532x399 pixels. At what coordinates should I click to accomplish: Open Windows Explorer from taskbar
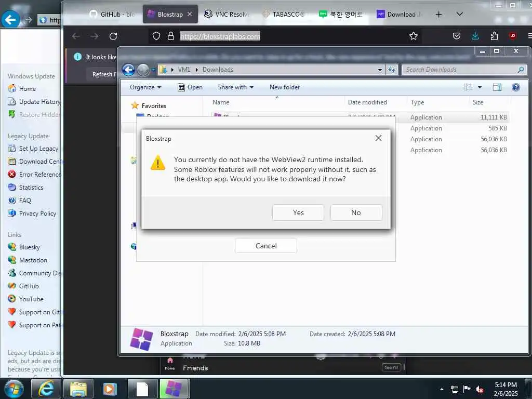tap(78, 389)
